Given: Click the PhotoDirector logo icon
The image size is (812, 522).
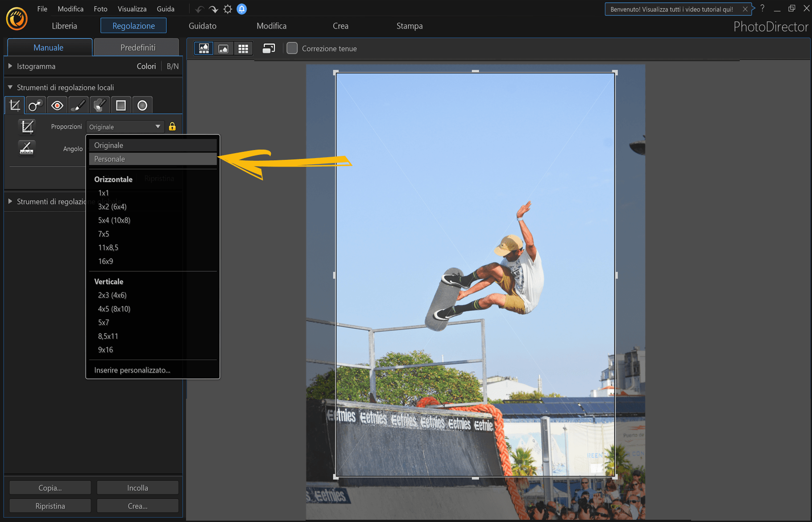Looking at the screenshot, I should coord(17,19).
